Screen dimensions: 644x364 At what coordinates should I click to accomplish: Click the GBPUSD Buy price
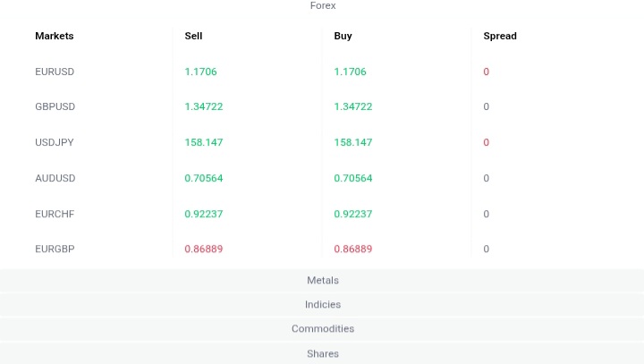[x=352, y=107]
